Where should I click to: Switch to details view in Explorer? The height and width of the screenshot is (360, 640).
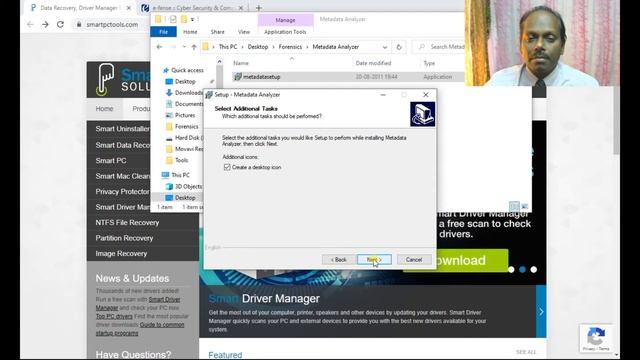pos(514,206)
